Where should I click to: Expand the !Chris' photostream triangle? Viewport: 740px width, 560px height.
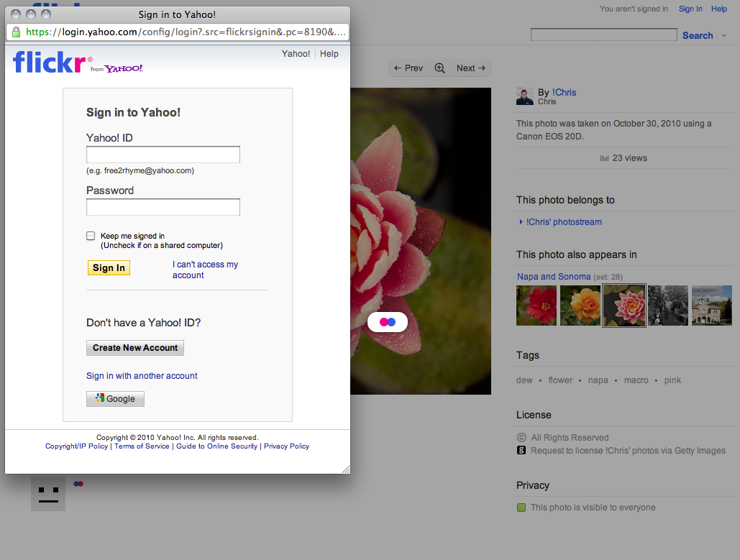521,221
